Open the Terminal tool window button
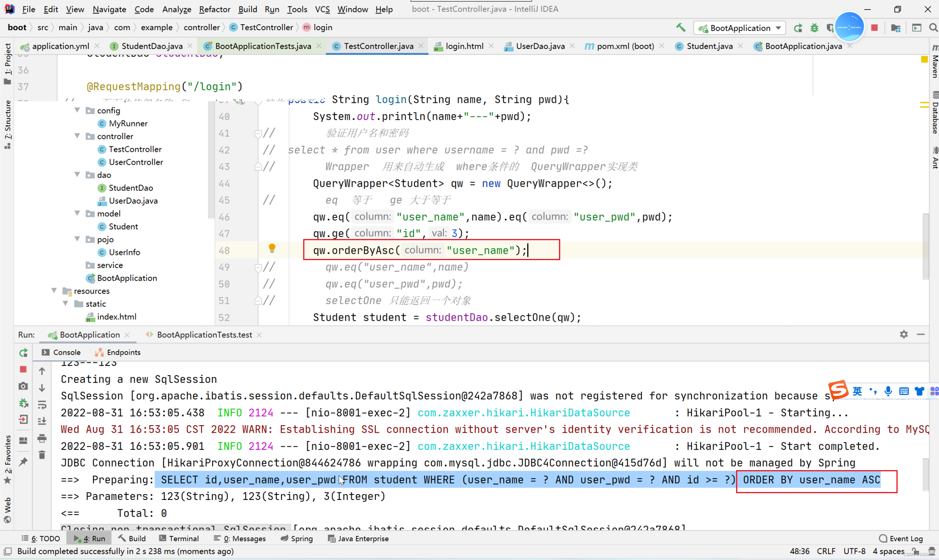 (179, 539)
